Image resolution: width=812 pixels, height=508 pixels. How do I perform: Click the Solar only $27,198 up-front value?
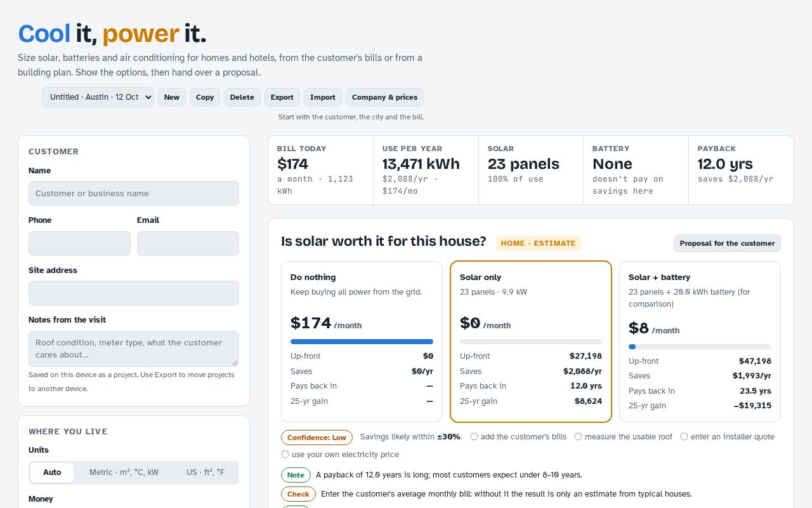tap(586, 356)
